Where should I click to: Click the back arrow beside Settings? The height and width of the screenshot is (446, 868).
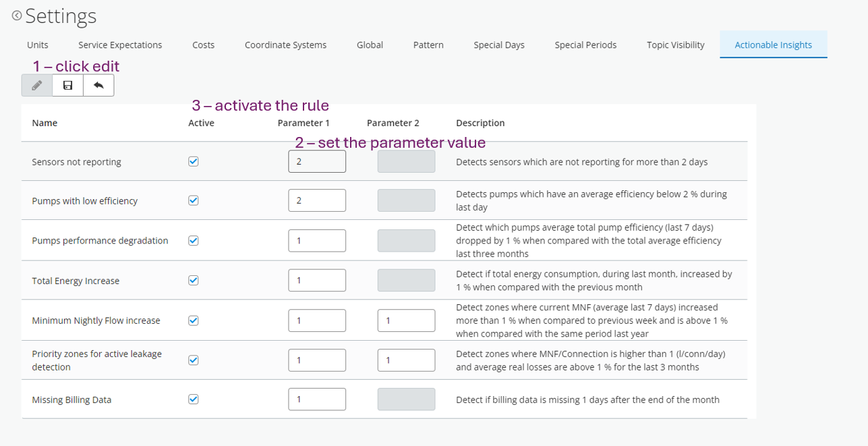click(17, 16)
